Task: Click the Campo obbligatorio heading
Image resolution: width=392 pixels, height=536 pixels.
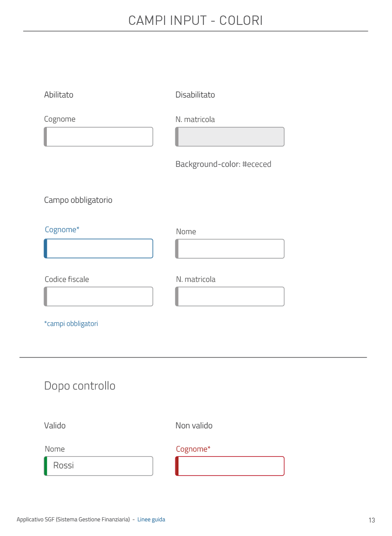Action: pyautogui.click(x=78, y=200)
